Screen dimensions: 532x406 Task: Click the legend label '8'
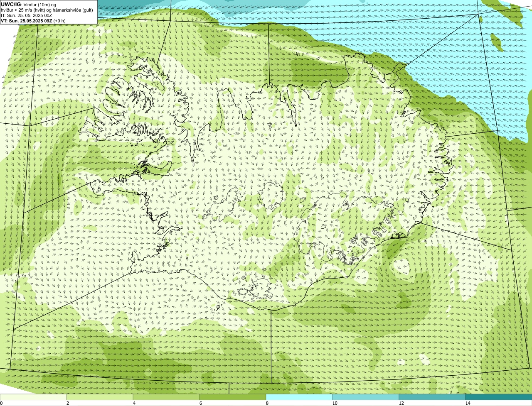(267, 403)
